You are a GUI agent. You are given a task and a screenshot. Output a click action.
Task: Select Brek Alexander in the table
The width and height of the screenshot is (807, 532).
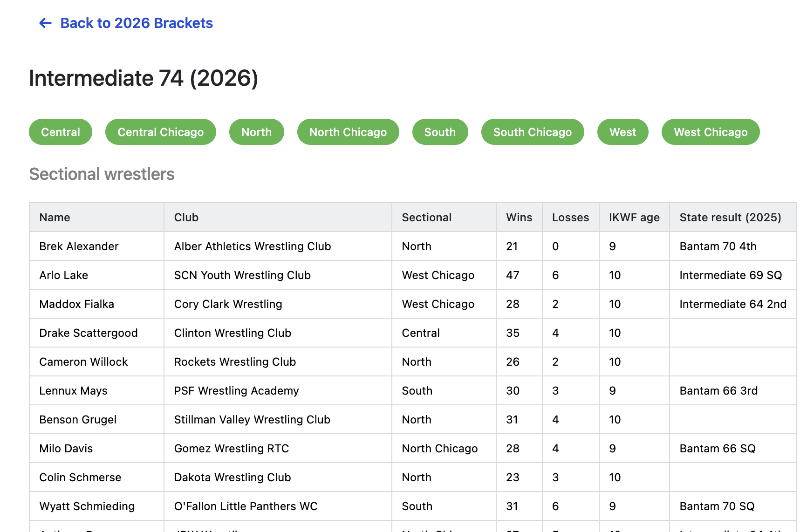coord(79,246)
